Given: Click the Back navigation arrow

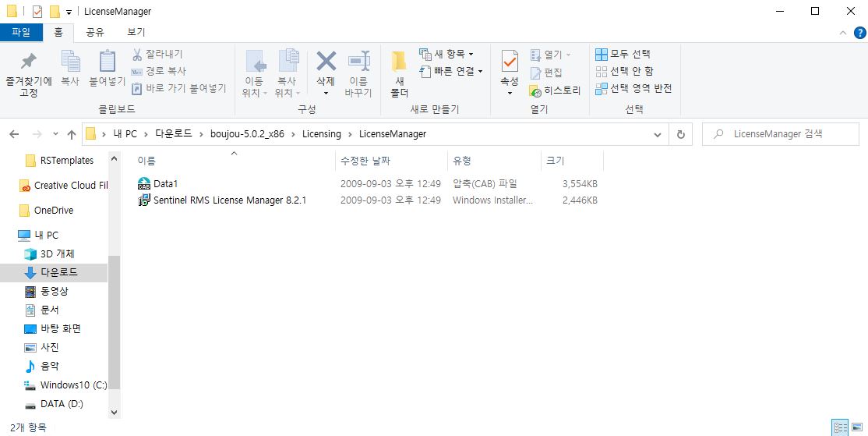Looking at the screenshot, I should (14, 134).
